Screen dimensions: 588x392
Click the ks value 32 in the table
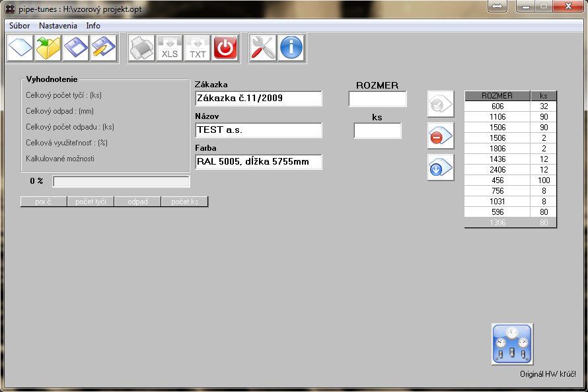click(544, 106)
